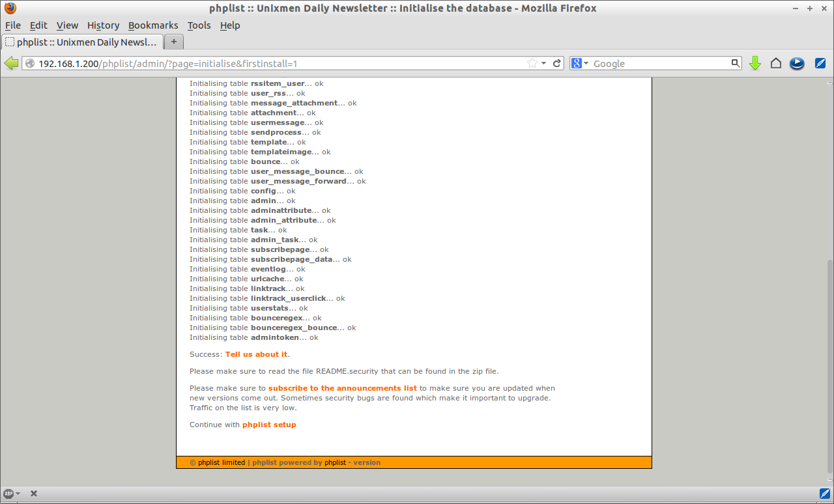Open subscribe to the announcements list link

[x=343, y=388]
